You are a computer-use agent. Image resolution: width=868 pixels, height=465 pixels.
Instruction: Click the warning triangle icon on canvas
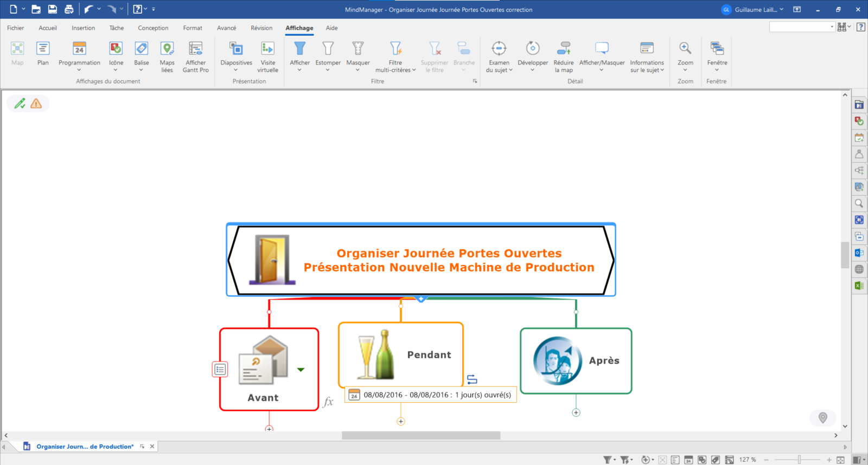[36, 104]
